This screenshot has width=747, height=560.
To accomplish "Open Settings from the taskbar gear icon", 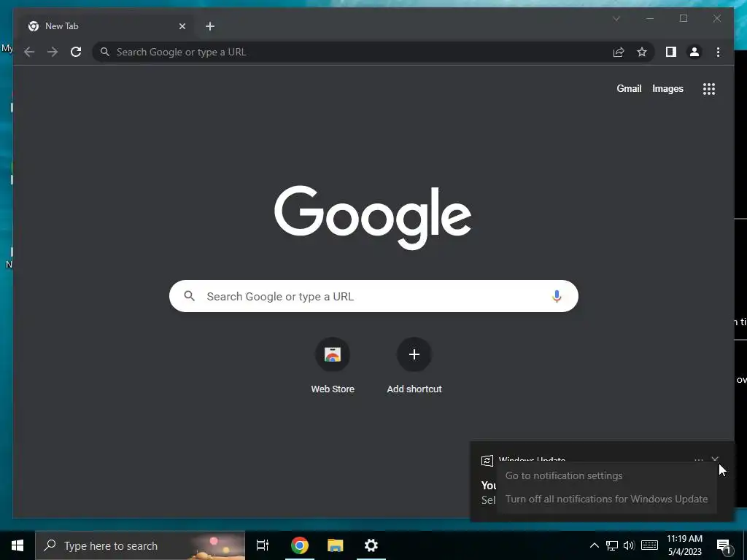I will [371, 545].
